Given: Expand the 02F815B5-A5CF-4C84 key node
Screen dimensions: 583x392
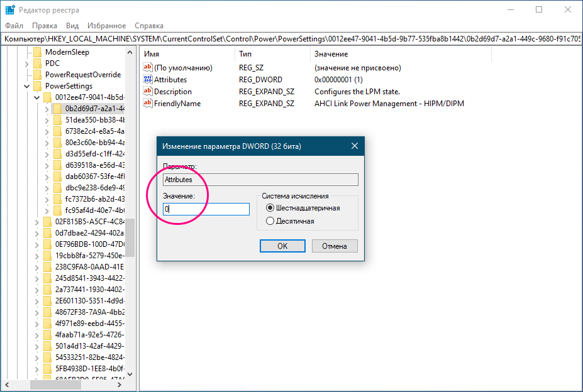Looking at the screenshot, I should [x=37, y=221].
